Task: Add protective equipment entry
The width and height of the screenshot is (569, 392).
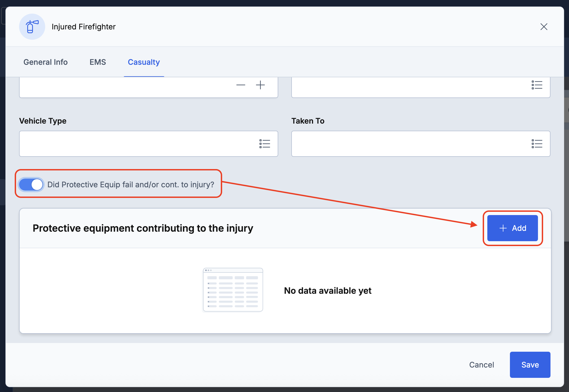Action: pyautogui.click(x=512, y=228)
